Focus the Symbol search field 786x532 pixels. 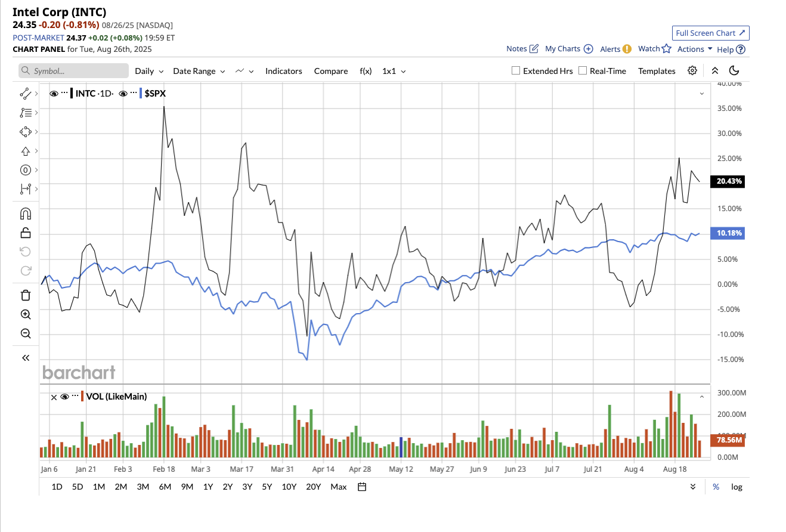point(73,71)
